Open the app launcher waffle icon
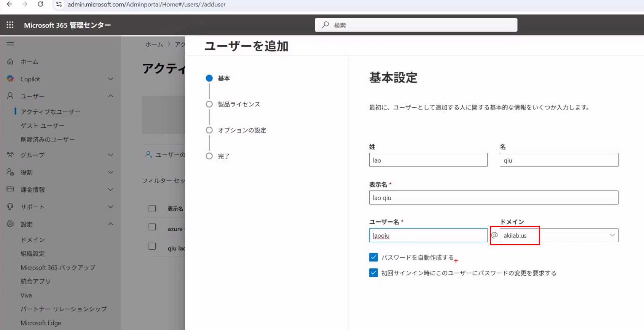Screen dimensions: 644x330 (10, 25)
